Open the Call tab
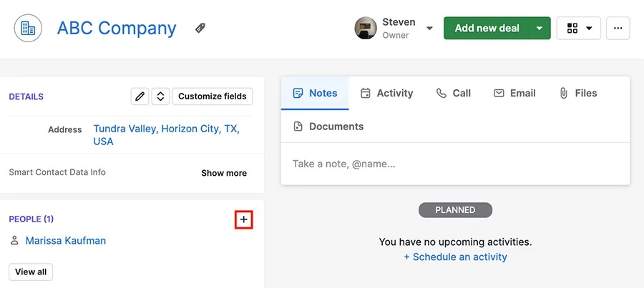The image size is (644, 288). click(454, 93)
